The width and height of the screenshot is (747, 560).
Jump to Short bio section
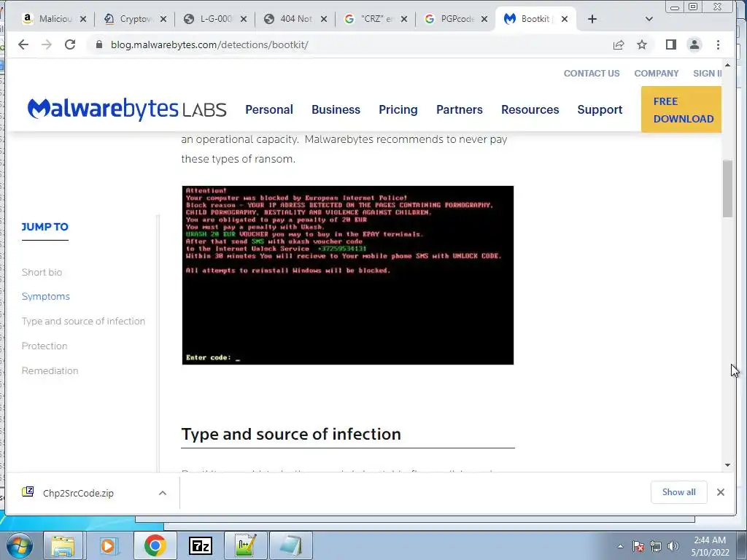click(42, 273)
